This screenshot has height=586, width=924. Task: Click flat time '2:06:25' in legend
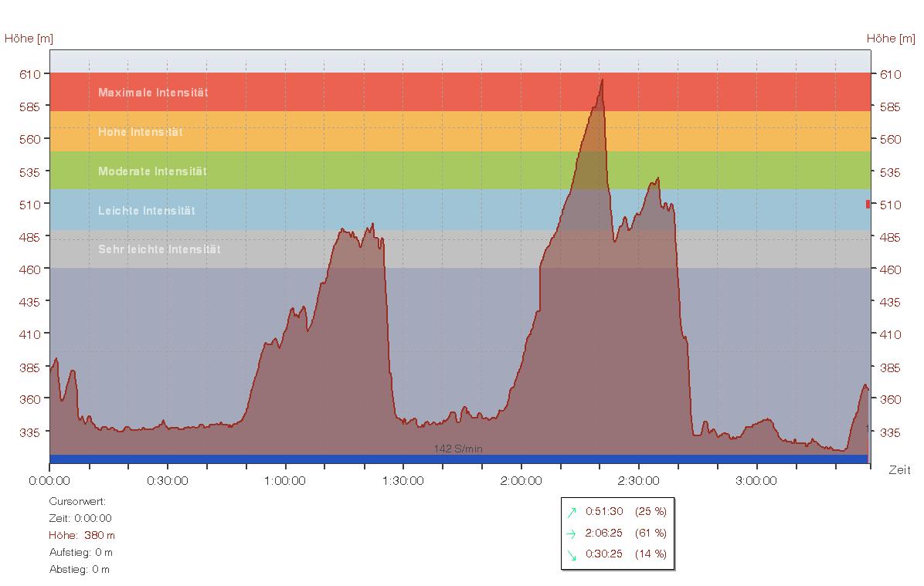(604, 533)
